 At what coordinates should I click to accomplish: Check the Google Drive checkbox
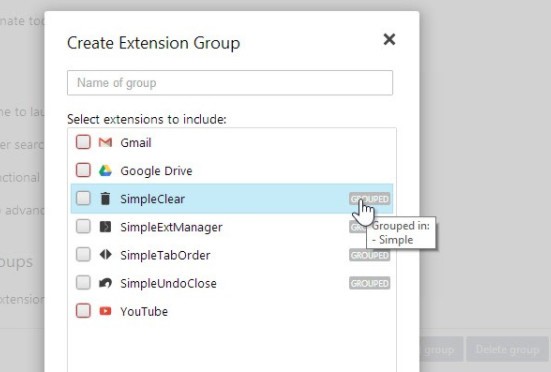(x=83, y=170)
